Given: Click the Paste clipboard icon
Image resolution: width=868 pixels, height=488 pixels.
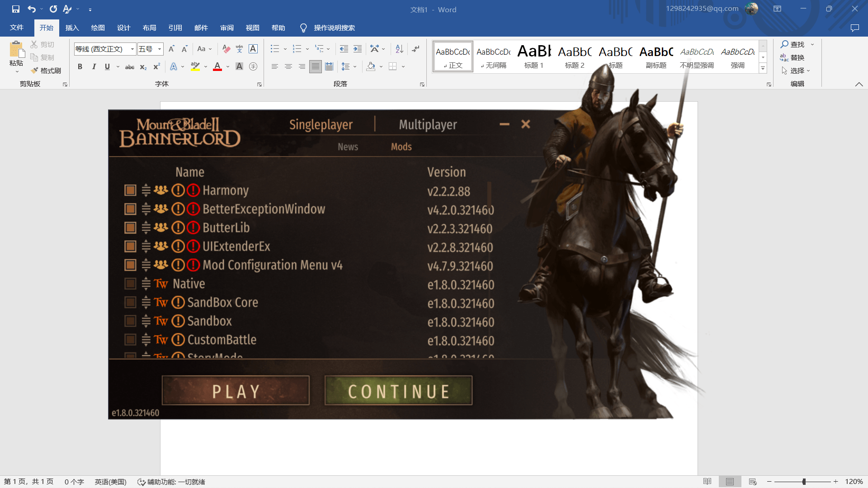Looking at the screenshot, I should pyautogui.click(x=16, y=50).
